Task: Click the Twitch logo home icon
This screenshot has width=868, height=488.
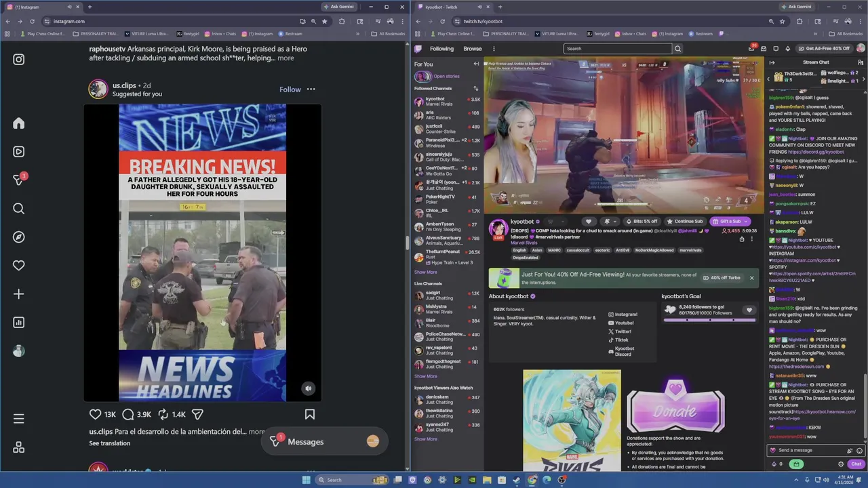Action: 418,49
